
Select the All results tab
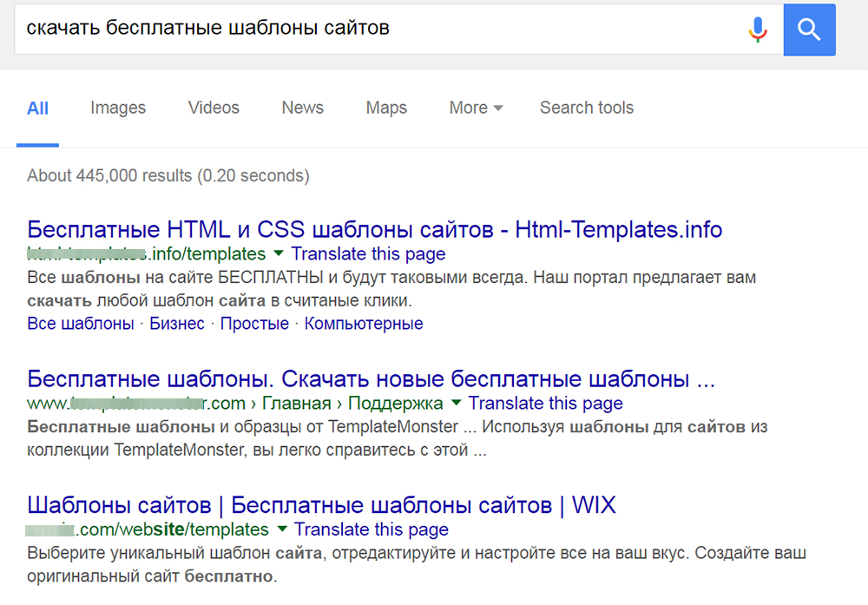point(38,108)
